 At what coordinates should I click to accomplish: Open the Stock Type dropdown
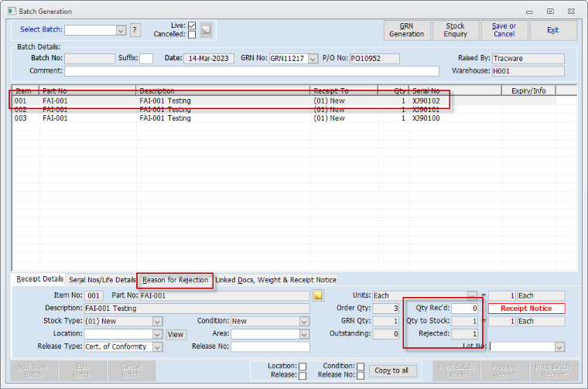[x=157, y=322]
